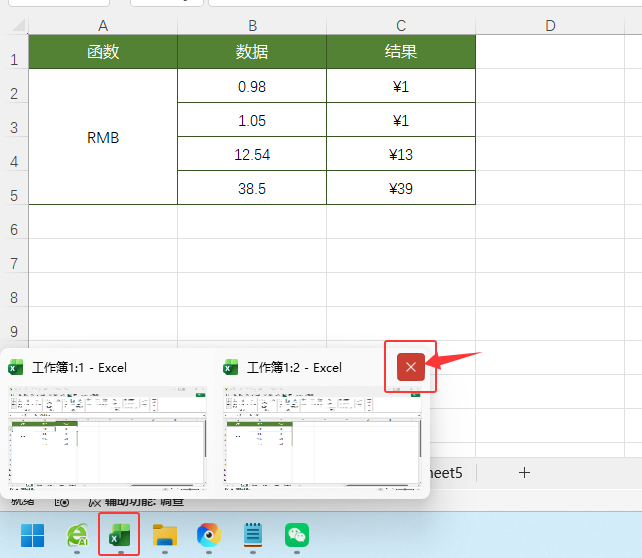Switch to the 工作簿1:2 window thumbnail
Screen dimensions: 642x558
pos(322,438)
